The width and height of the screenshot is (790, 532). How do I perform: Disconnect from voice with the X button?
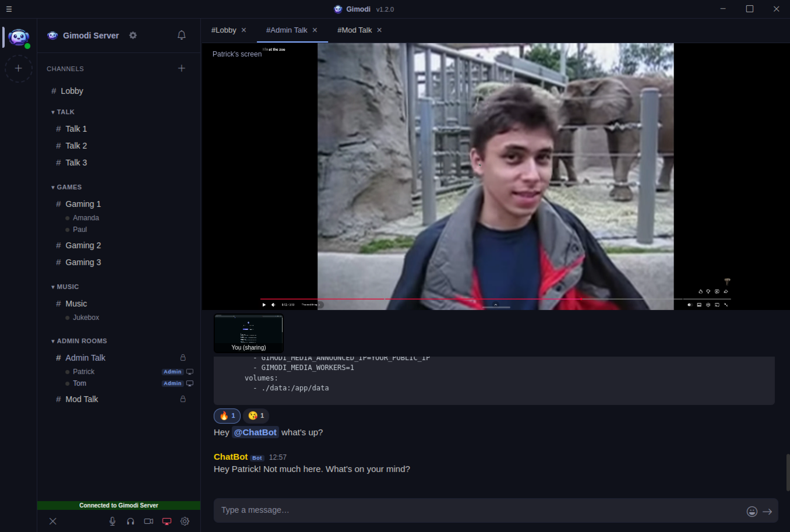53,521
